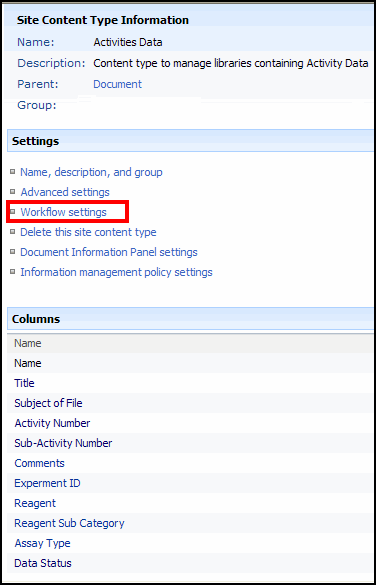Click the Site Content Type Information heading
Image resolution: width=376 pixels, height=585 pixels.
click(103, 21)
